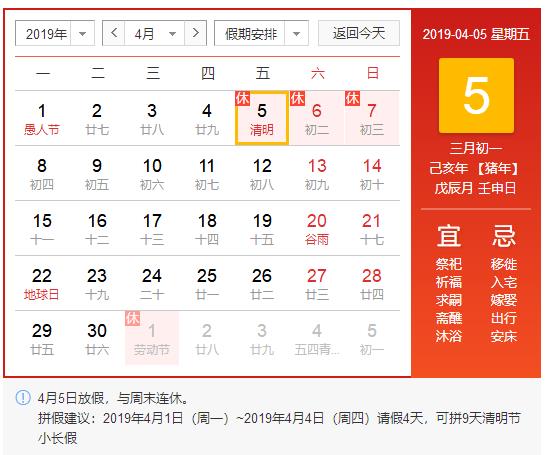This screenshot has width=545, height=455.
Task: Go to previous month with left arrow
Action: pyautogui.click(x=114, y=33)
